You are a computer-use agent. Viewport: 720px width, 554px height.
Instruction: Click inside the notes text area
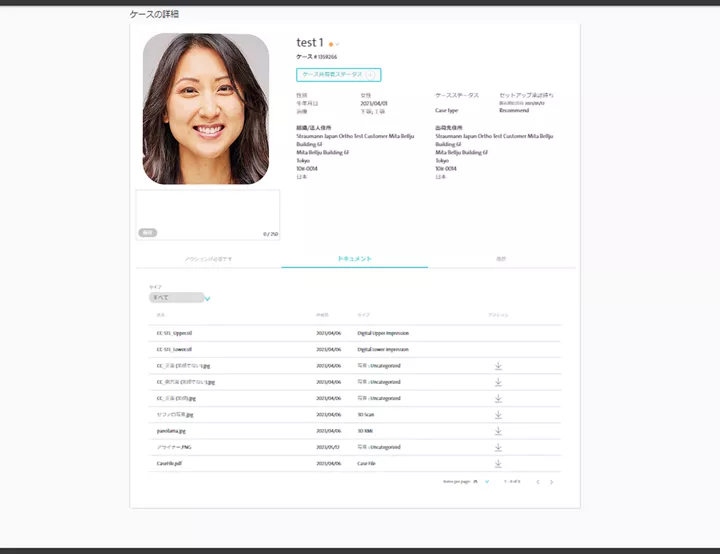pos(208,210)
